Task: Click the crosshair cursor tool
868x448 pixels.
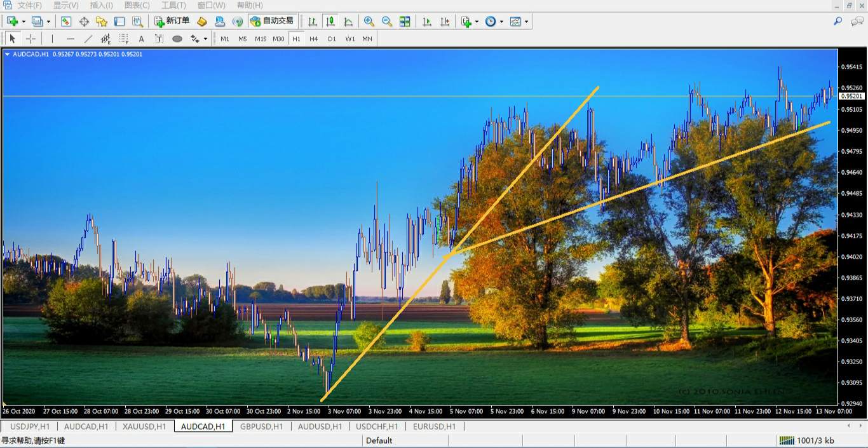Action: [x=31, y=39]
